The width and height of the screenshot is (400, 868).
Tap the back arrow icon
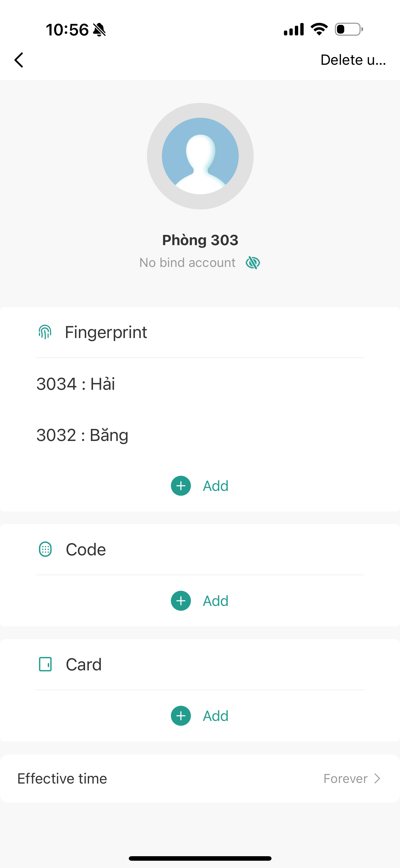click(19, 60)
